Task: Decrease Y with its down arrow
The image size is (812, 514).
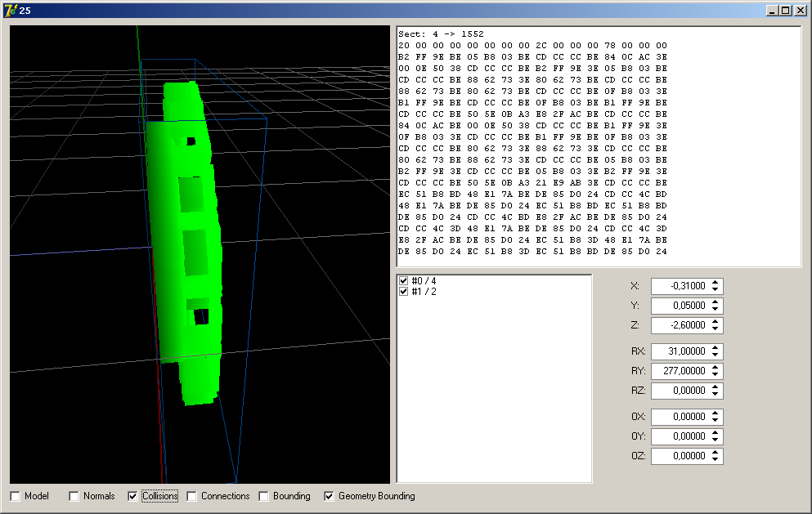Action: point(716,309)
